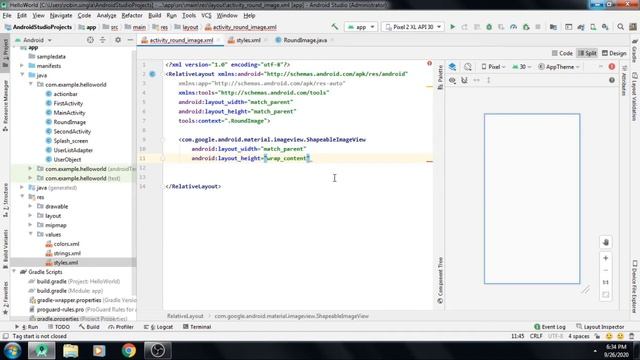Start debugging with the bug icon
Image resolution: width=640 pixels, height=360 pixels.
[489, 27]
